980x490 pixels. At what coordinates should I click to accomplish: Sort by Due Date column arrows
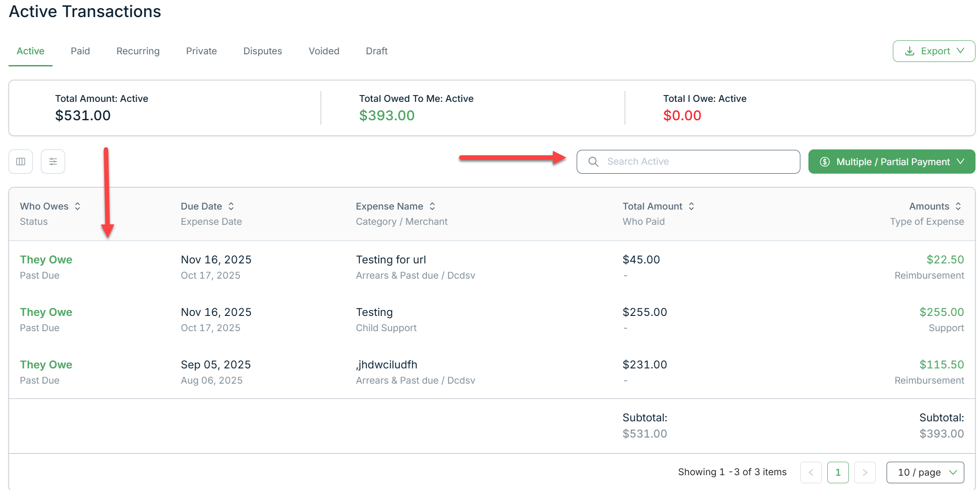click(x=231, y=206)
